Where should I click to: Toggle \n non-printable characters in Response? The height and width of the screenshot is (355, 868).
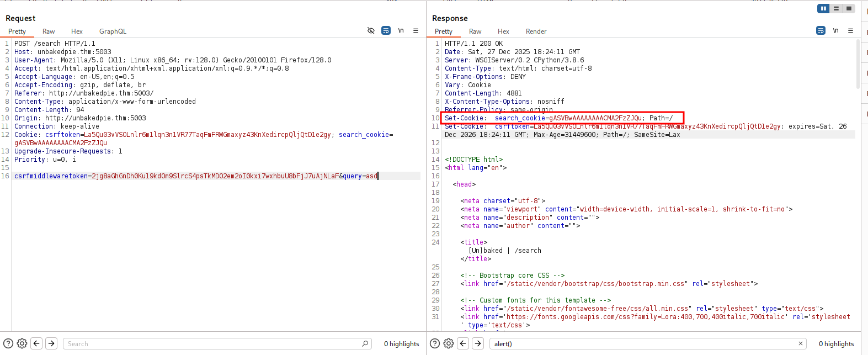835,30
